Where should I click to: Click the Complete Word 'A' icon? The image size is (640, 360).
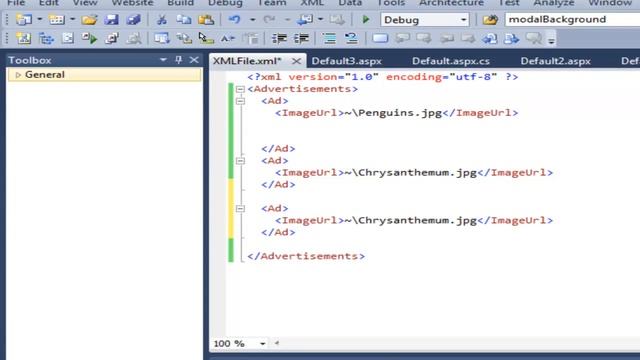point(228,39)
